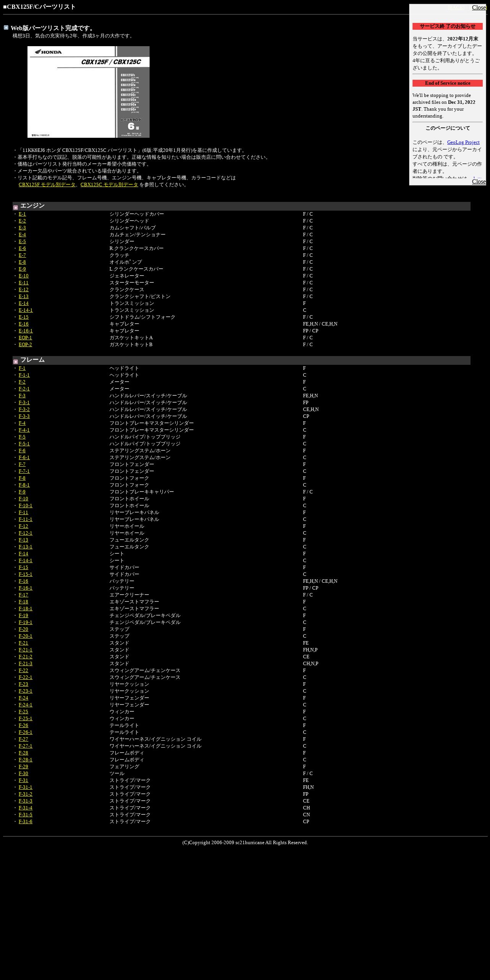This screenshot has width=490, height=980.
Task: Open F-17 エアークリーナー link
Action: coord(23,595)
